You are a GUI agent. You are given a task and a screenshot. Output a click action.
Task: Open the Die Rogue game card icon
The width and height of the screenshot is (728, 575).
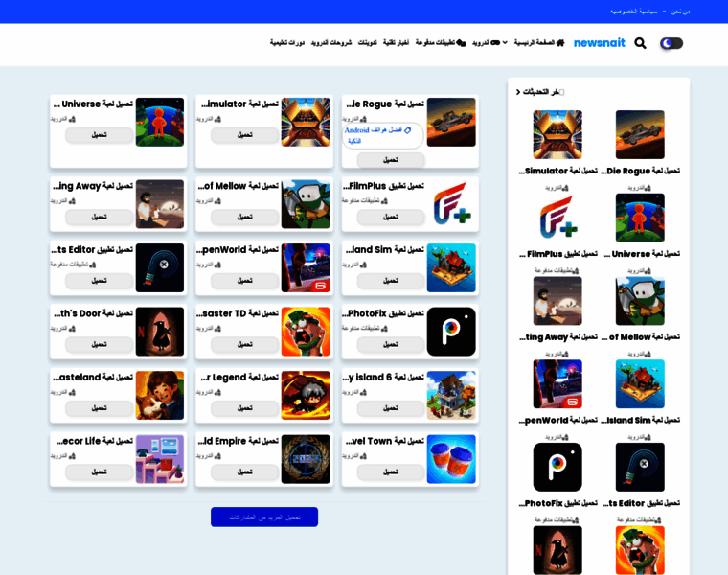click(451, 122)
